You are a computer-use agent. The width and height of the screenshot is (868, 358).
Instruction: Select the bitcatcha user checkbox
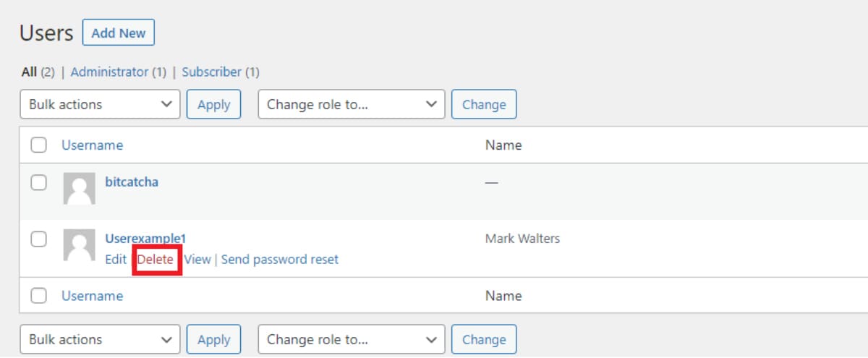point(39,183)
